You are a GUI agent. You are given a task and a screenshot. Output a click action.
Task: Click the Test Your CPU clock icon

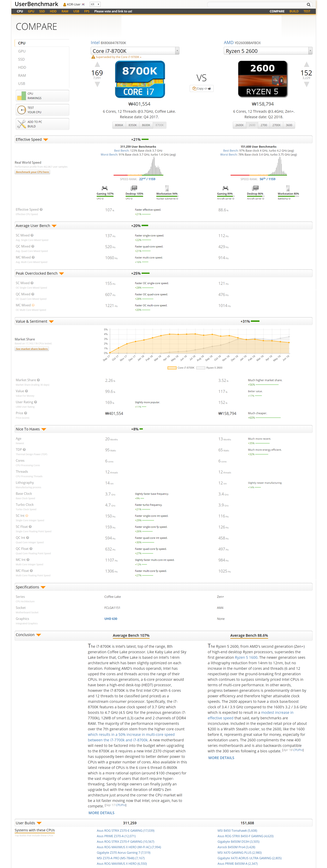(x=21, y=110)
